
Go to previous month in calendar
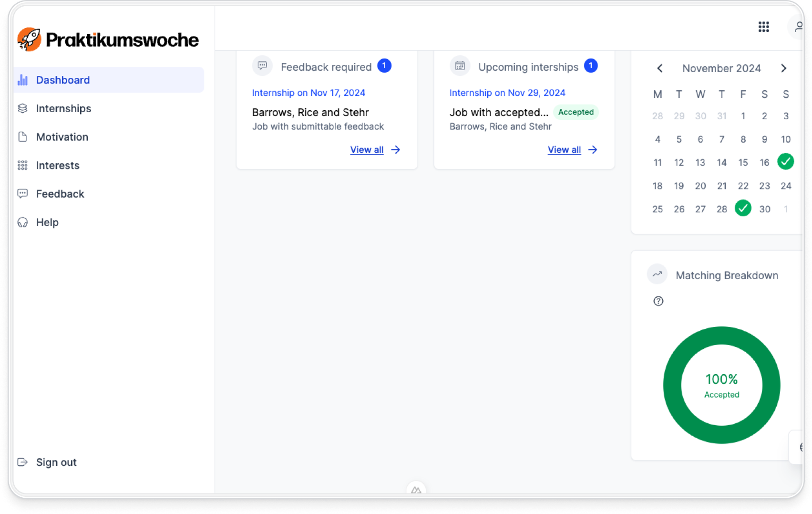(x=660, y=68)
